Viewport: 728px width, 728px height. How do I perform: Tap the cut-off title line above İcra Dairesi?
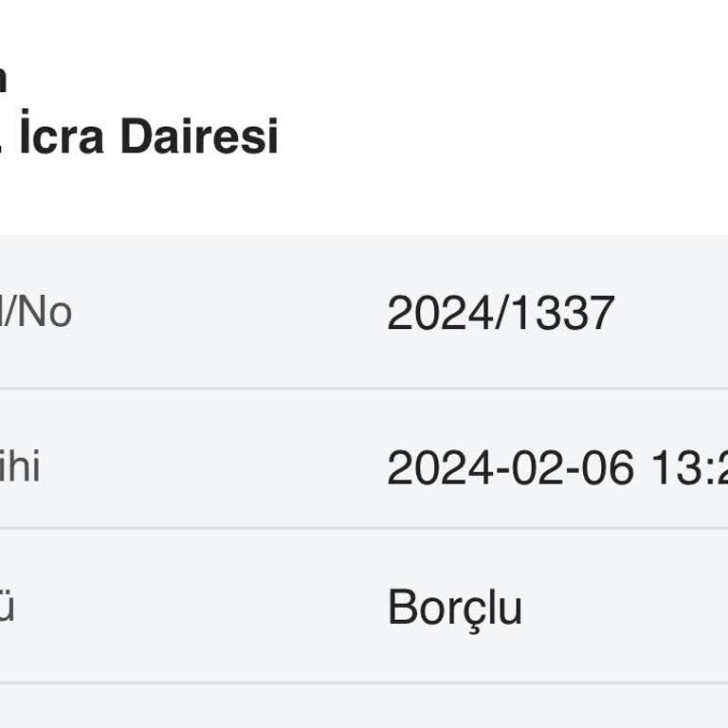[3, 80]
